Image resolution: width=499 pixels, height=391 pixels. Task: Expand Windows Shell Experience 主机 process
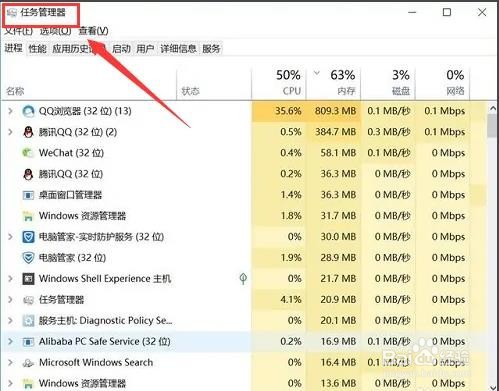click(10, 279)
